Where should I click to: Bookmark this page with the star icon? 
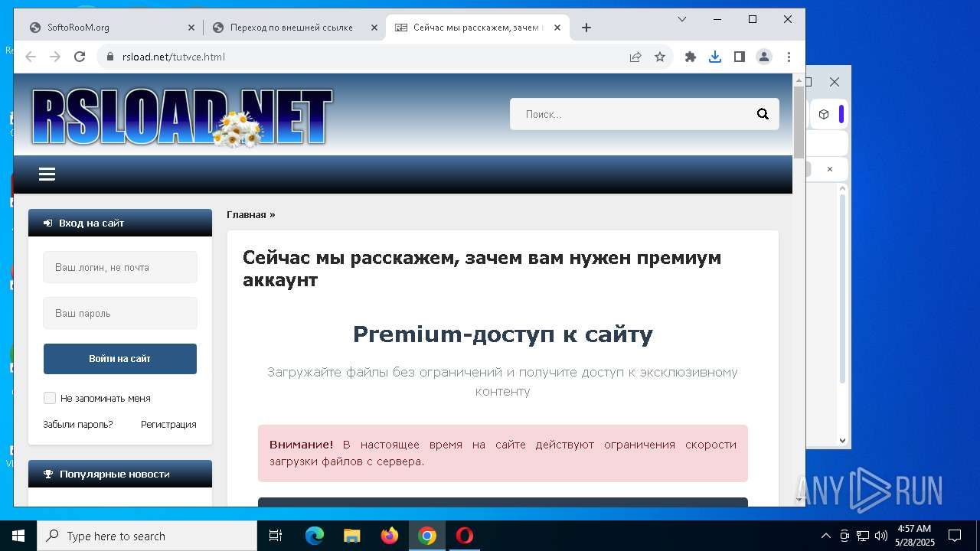point(660,57)
